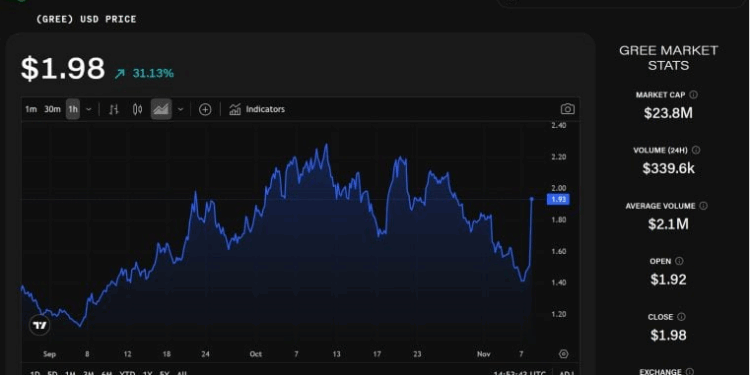Screen dimensions: 750x375
Task: Select the 1h chart interval
Action: 73,110
